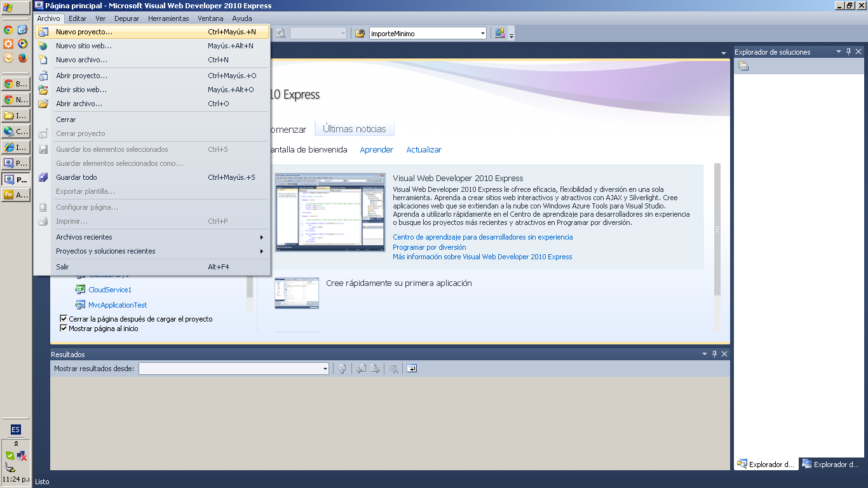The height and width of the screenshot is (488, 868).
Task: Click the start page content vertical scrollbar
Action: click(x=717, y=229)
